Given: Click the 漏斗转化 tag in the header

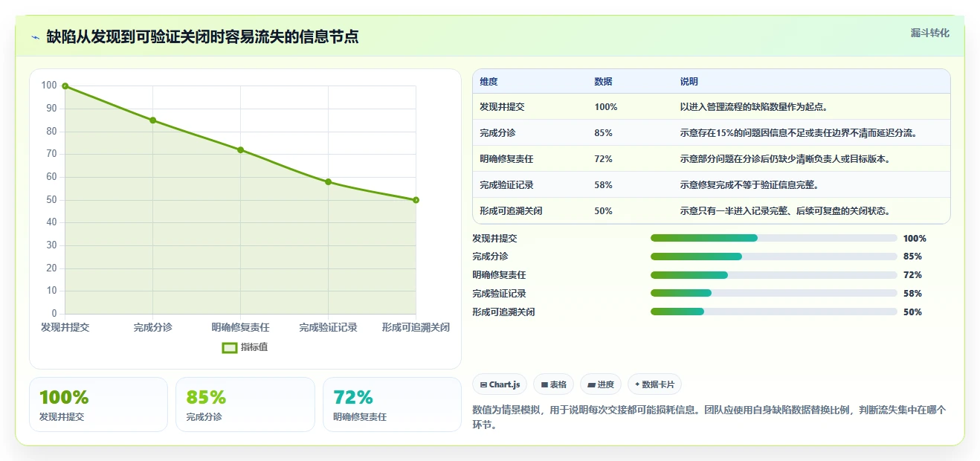Looking at the screenshot, I should tap(930, 33).
